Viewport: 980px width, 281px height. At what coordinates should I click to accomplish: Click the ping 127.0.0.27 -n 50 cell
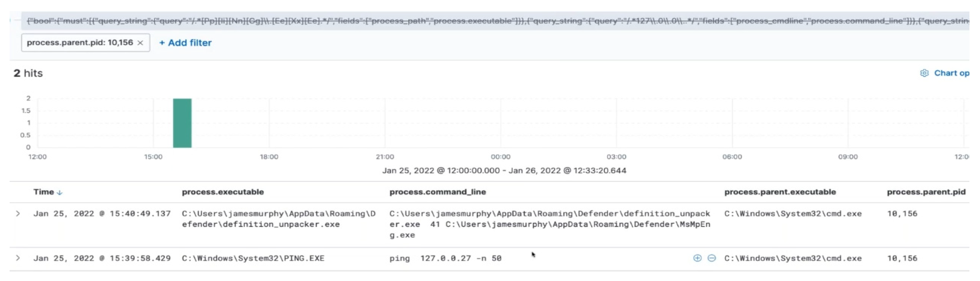[445, 259]
